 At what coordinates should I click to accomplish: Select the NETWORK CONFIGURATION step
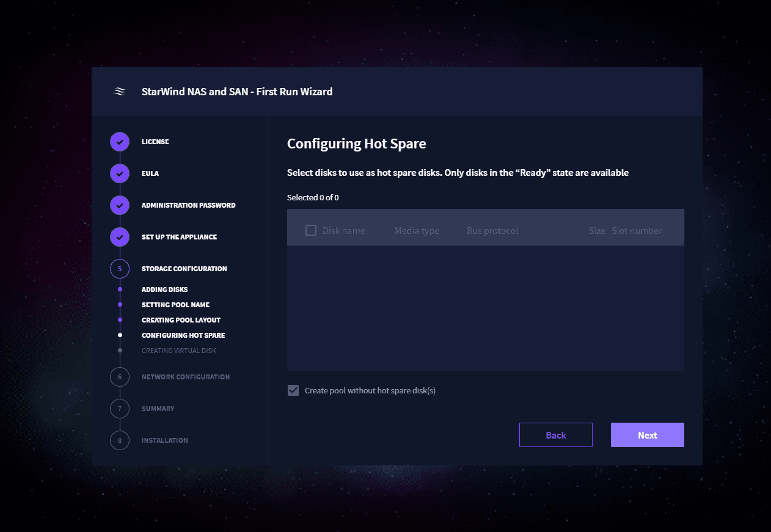click(186, 377)
